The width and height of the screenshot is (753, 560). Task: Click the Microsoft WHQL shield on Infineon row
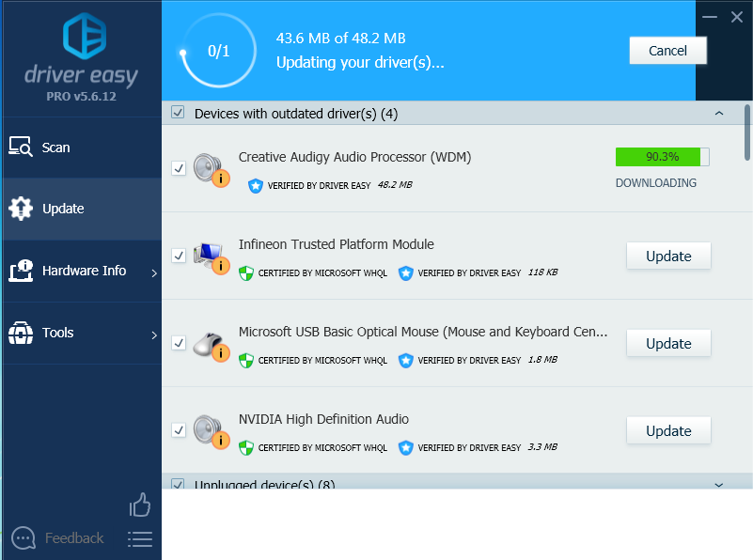(246, 273)
